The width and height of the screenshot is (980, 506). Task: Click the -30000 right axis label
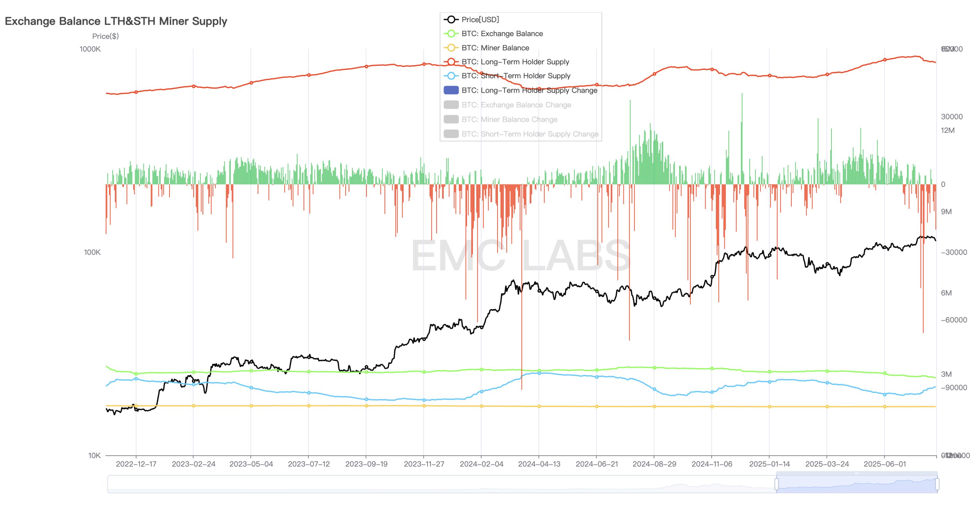(x=954, y=252)
